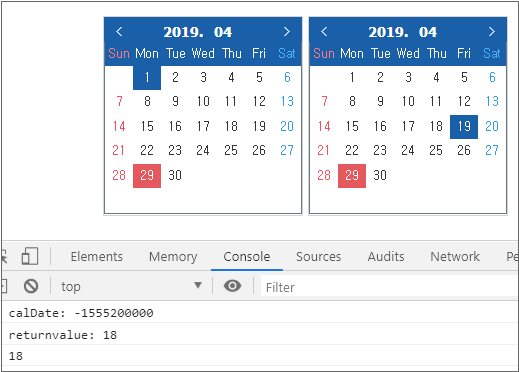The image size is (519, 372).
Task: Switch to the Elements tab
Action: tap(97, 256)
